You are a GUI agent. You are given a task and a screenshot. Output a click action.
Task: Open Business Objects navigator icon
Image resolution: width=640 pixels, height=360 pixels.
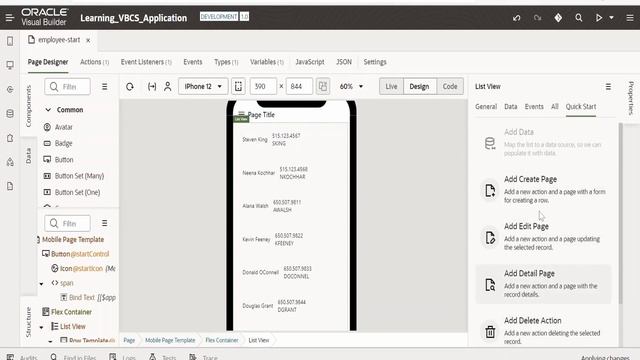click(x=10, y=113)
